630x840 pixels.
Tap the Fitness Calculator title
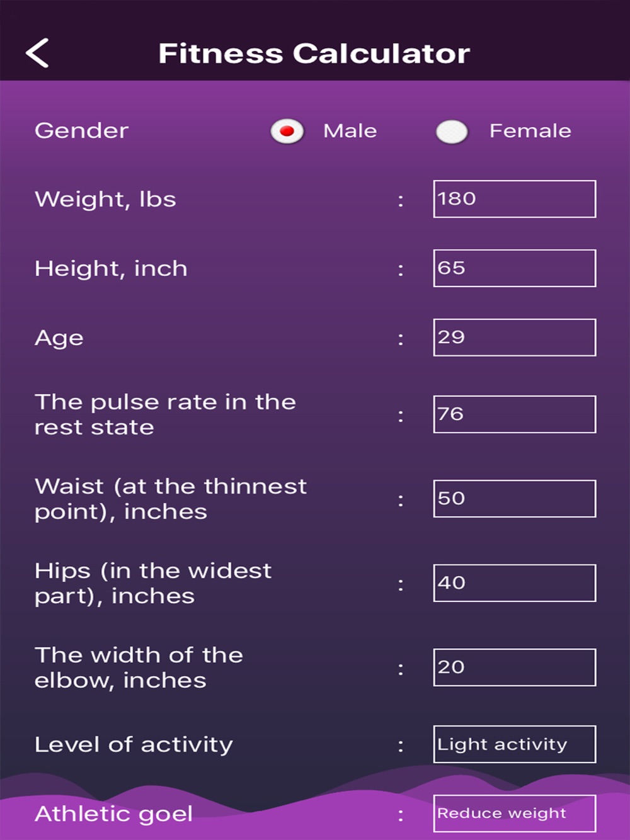[314, 54]
